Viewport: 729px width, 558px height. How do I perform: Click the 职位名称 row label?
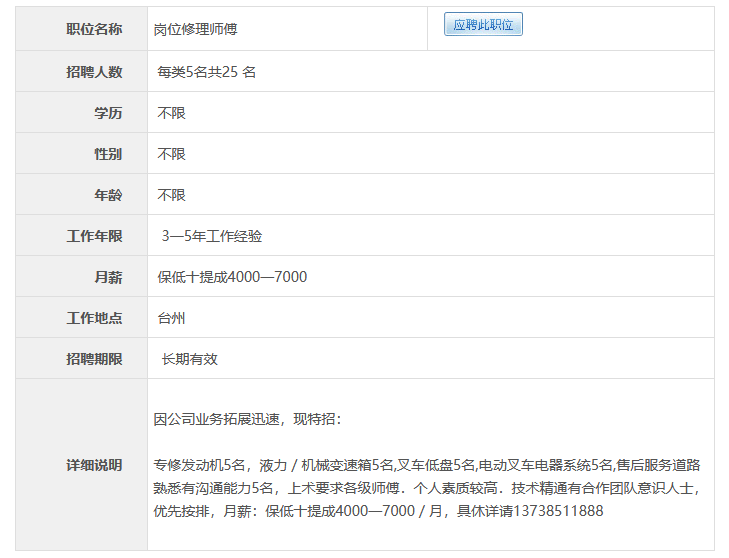[x=94, y=30]
